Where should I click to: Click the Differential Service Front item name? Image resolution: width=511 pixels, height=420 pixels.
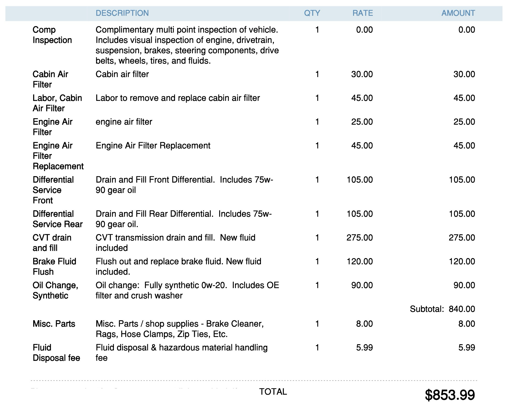click(x=53, y=190)
